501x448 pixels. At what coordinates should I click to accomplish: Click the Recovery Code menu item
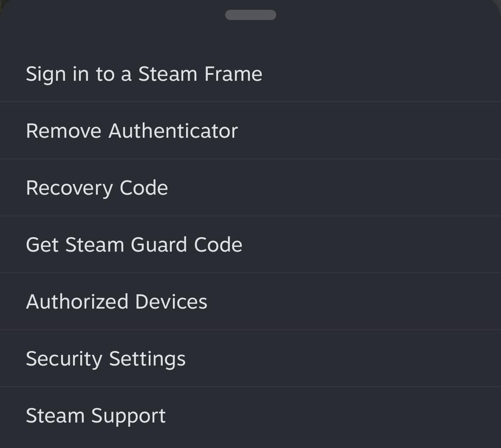[x=97, y=188]
